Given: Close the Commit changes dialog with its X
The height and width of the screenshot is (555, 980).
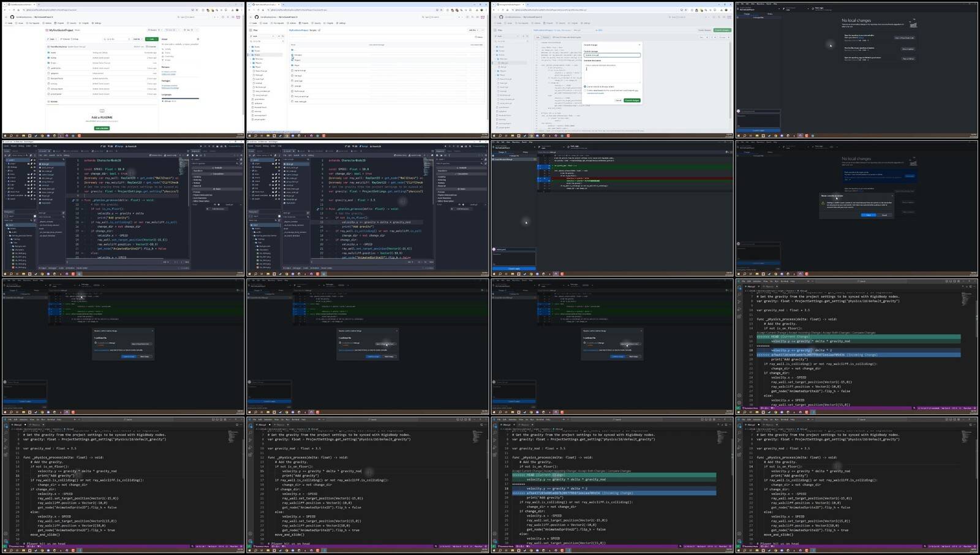Looking at the screenshot, I should pos(639,45).
